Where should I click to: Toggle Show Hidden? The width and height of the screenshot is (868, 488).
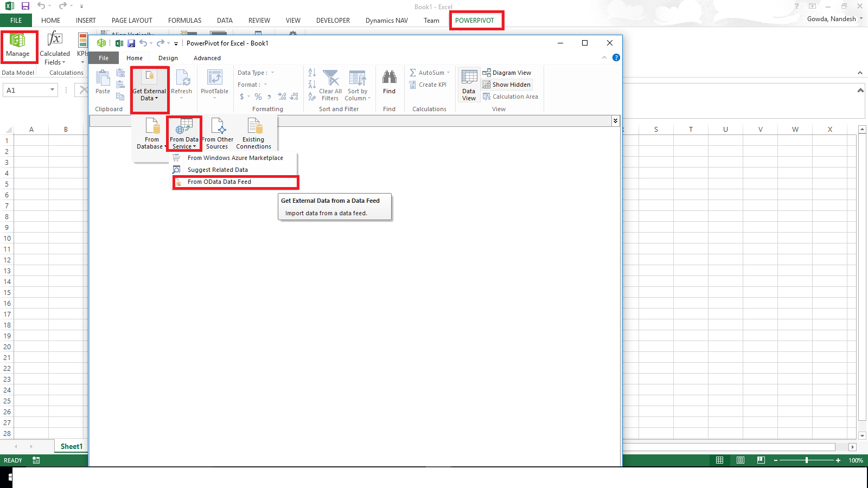click(507, 85)
